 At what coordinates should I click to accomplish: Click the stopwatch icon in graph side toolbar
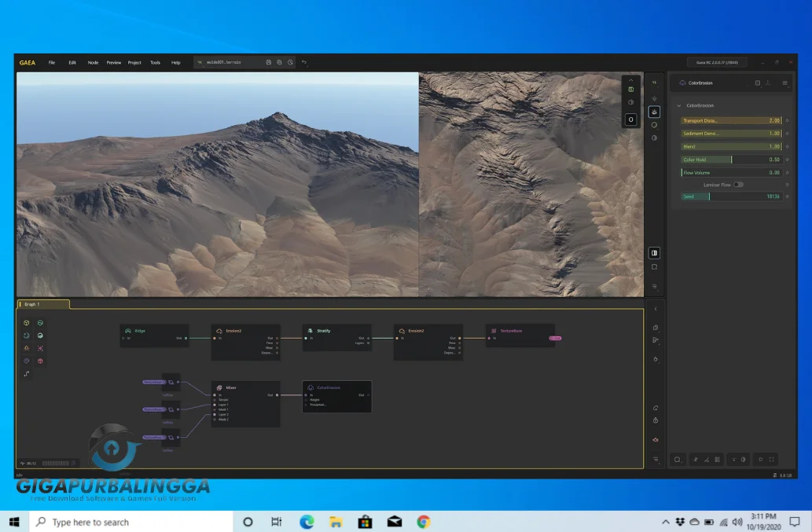[656, 420]
